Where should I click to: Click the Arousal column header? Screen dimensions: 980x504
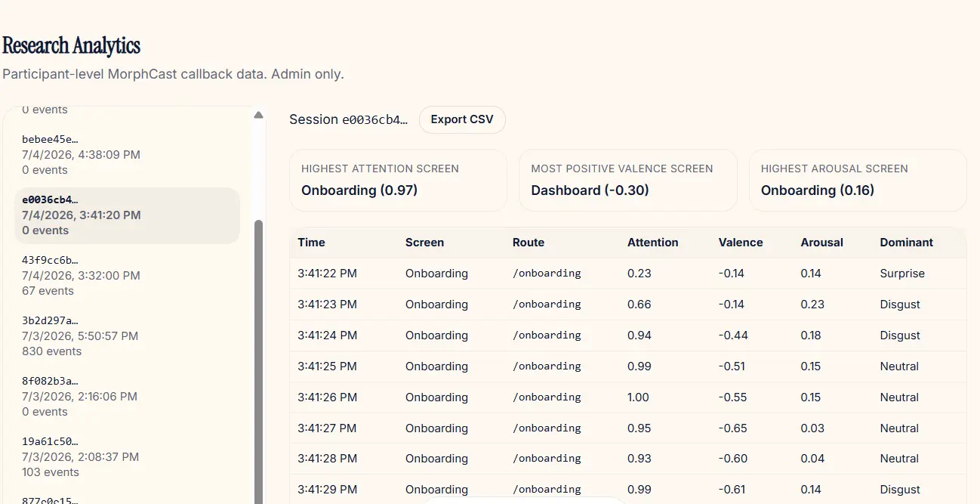pyautogui.click(x=822, y=243)
